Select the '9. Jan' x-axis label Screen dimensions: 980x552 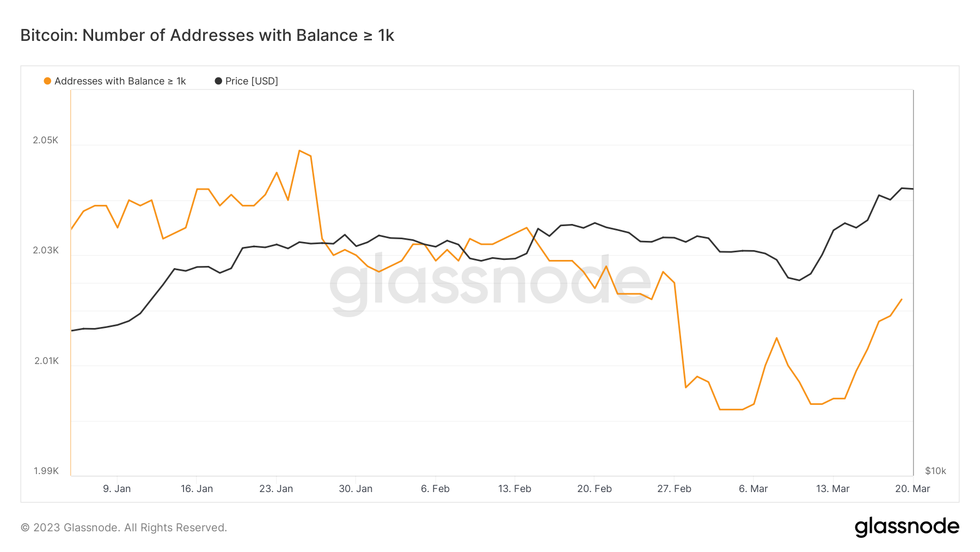pyautogui.click(x=117, y=489)
